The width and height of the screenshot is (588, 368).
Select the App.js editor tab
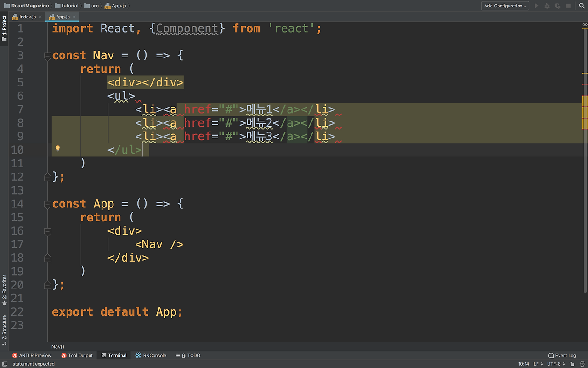click(x=63, y=17)
